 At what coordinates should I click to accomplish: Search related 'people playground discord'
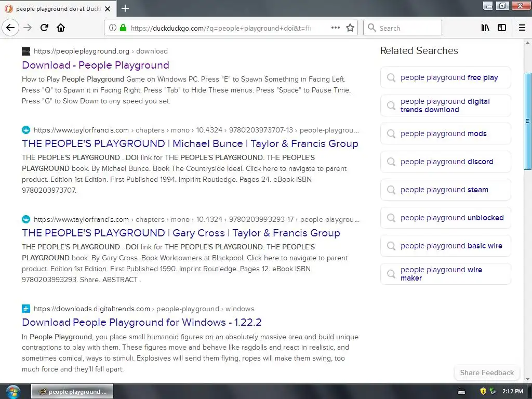point(445,162)
